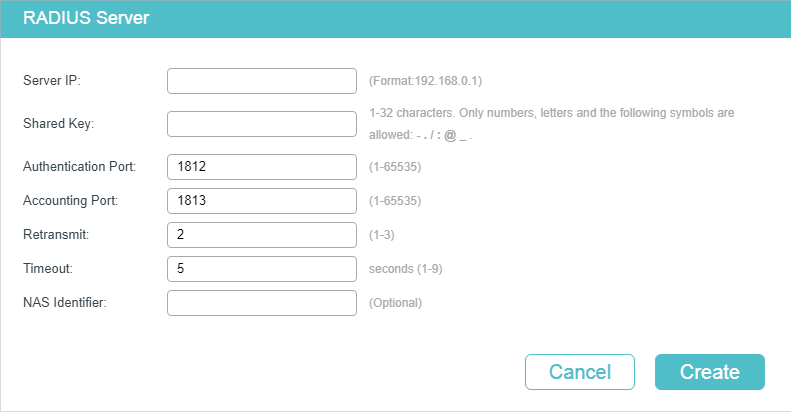Focus the Shared Key input field
Image resolution: width=791 pixels, height=412 pixels.
[x=262, y=124]
